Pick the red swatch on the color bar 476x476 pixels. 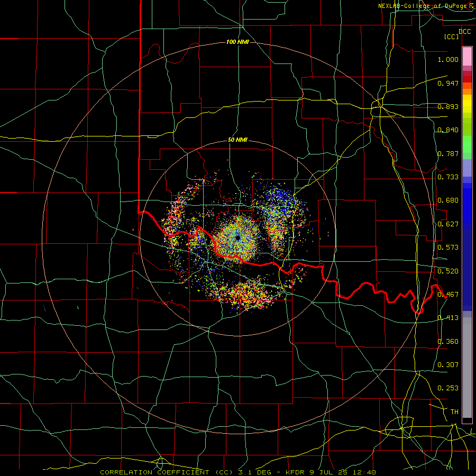(x=467, y=79)
